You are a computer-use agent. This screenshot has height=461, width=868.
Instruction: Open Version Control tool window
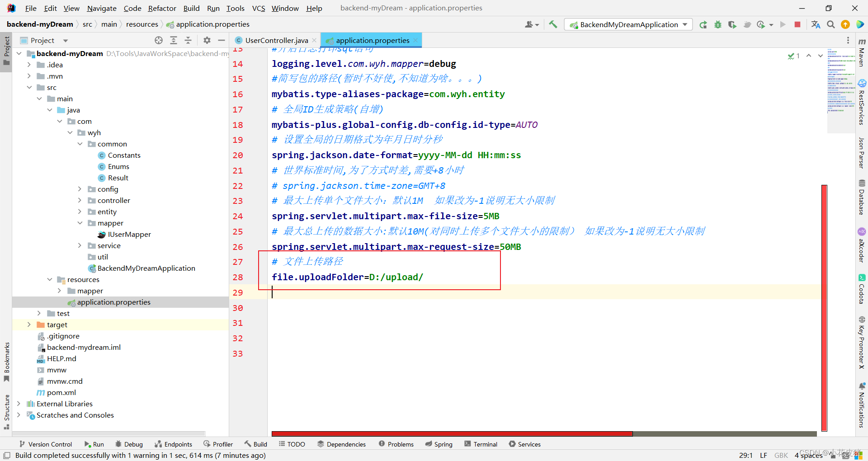pos(45,444)
